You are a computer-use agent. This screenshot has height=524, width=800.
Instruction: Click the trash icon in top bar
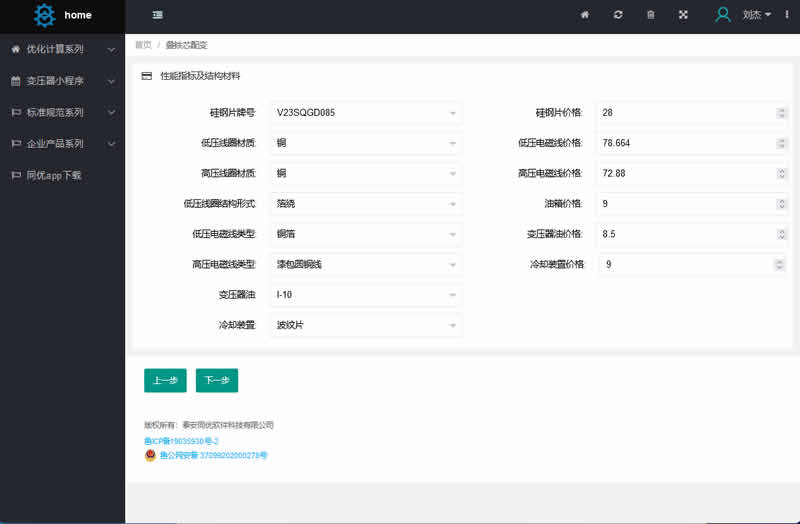(x=651, y=15)
